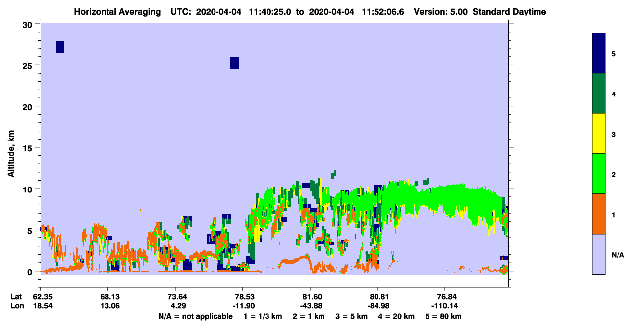Click the 'Lon' row label
Screen dimensions: 644x330
17,306
